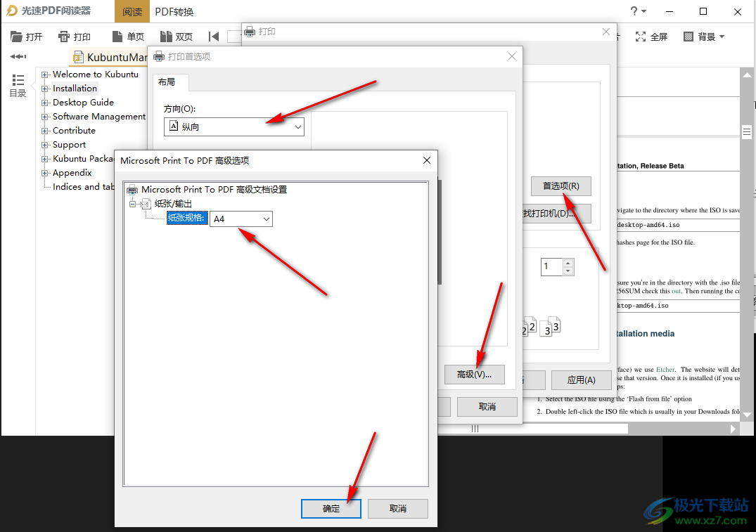
Task: Decrease the number of copies
Action: (568, 271)
